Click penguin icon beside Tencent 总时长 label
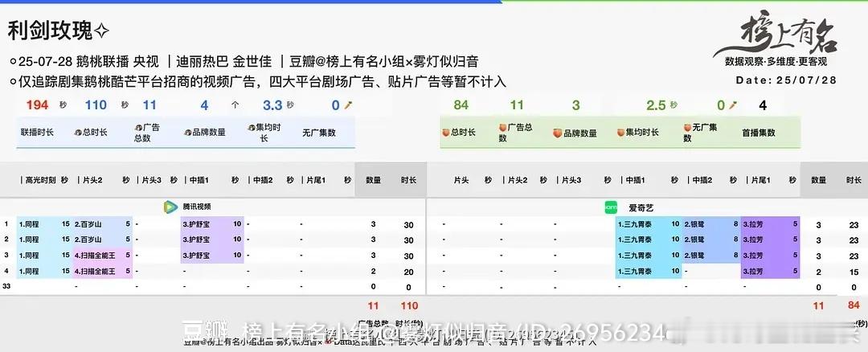 [x=77, y=133]
